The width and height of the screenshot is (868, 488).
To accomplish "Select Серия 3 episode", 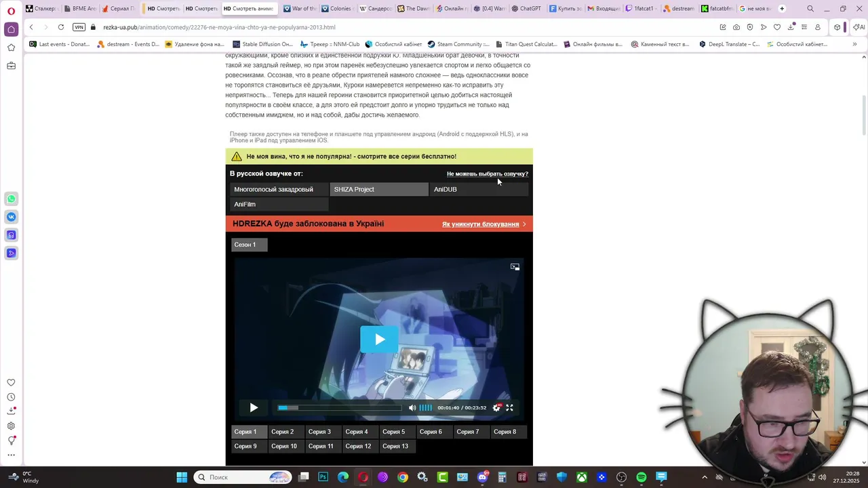I will tap(323, 432).
